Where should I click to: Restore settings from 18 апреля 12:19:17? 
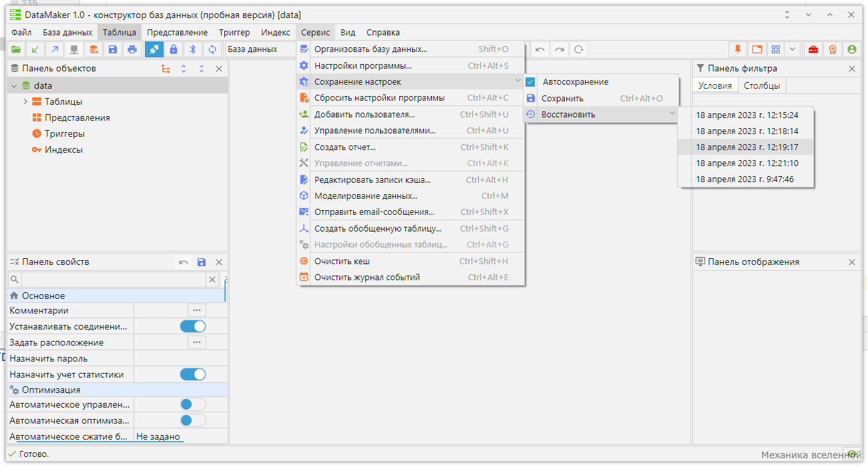click(x=746, y=147)
